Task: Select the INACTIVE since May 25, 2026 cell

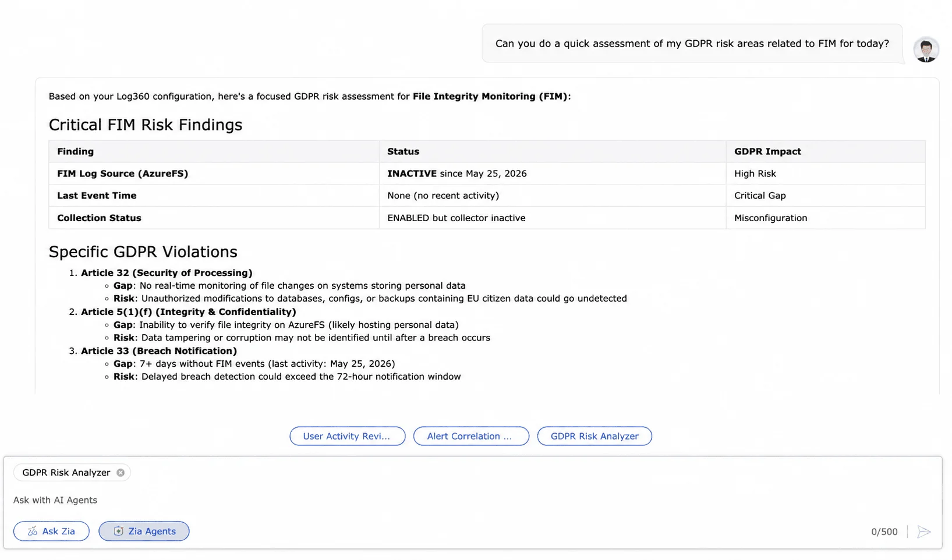Action: coord(553,173)
